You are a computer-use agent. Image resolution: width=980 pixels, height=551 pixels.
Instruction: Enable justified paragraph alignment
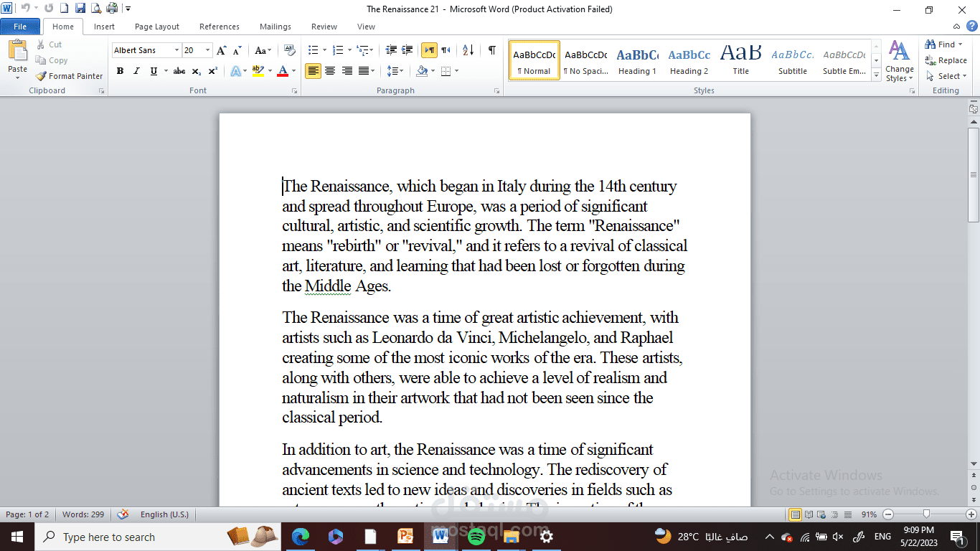point(362,70)
